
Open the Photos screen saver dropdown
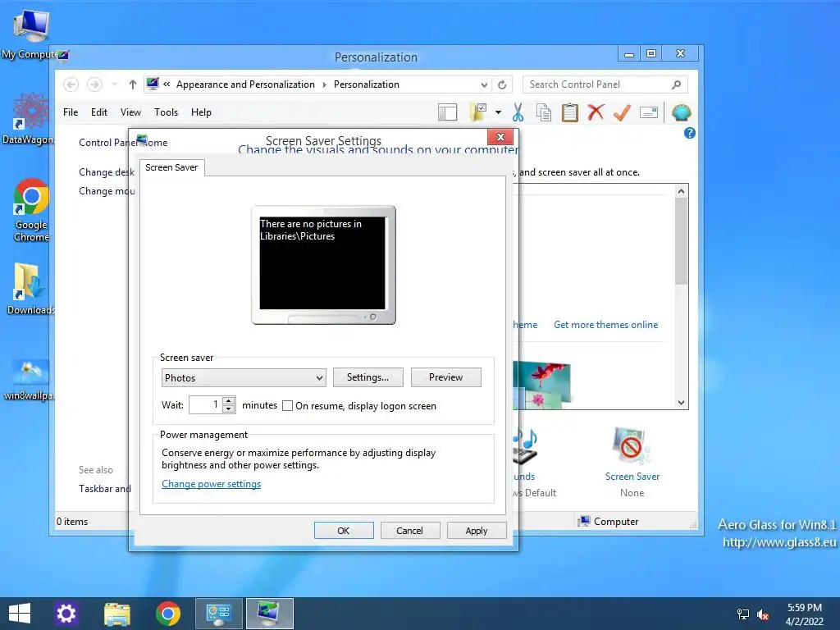pos(244,377)
